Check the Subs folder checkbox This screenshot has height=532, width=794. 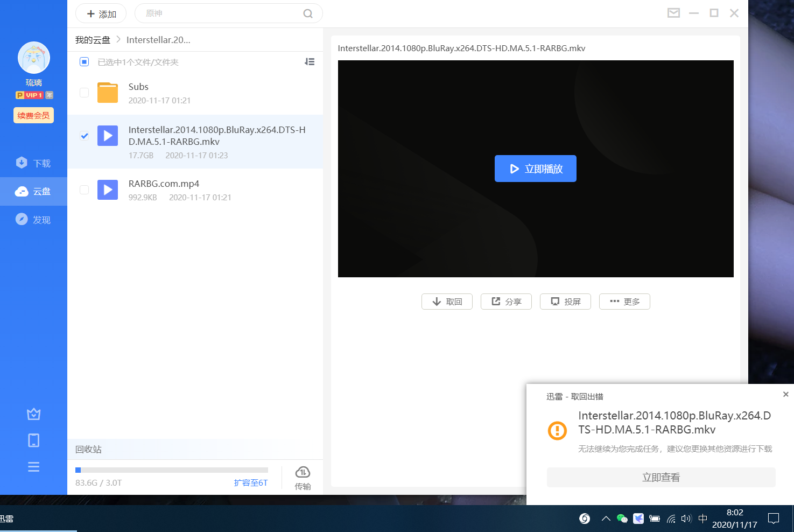[85, 93]
